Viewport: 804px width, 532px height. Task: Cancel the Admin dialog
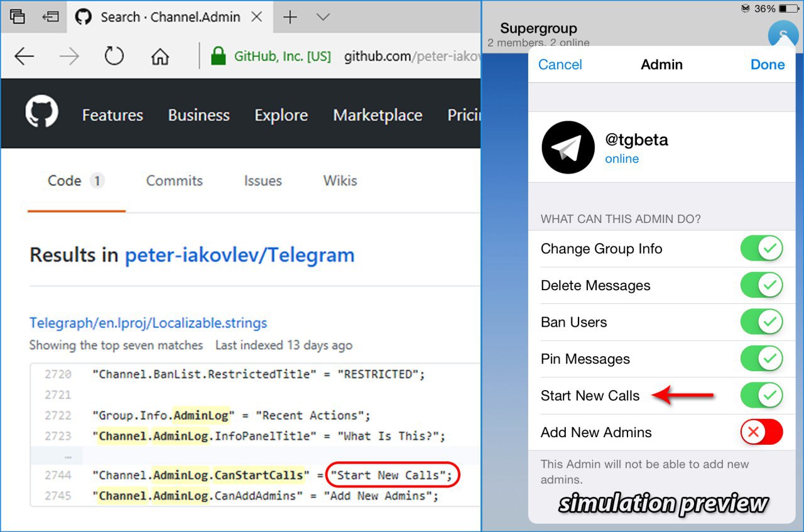(560, 65)
